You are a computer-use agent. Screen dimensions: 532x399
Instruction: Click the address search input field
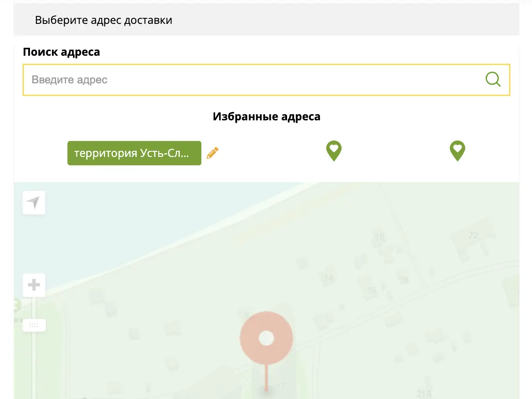[266, 80]
